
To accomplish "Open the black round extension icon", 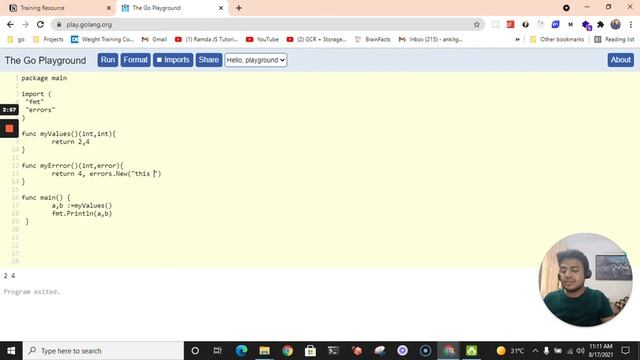I will point(525,24).
